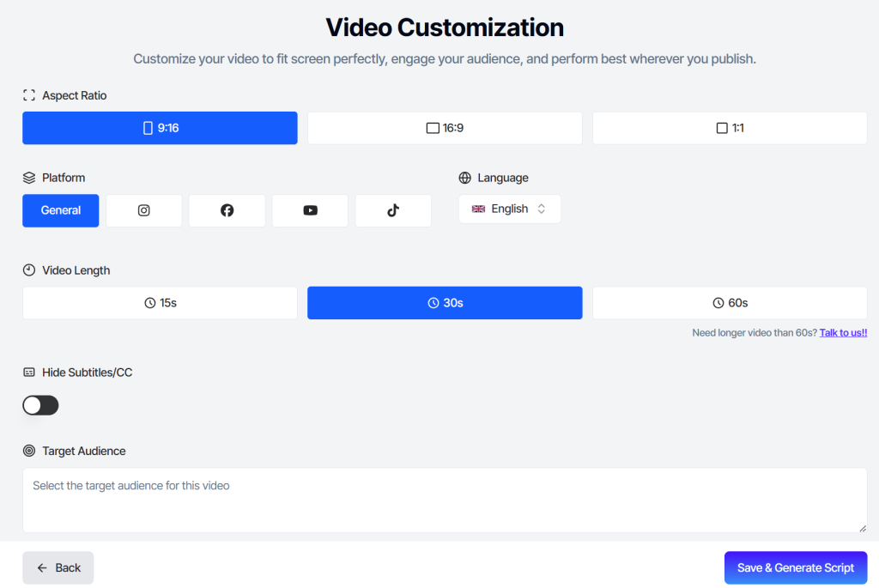This screenshot has height=588, width=879.
Task: Select the Facebook platform icon
Action: [227, 209]
